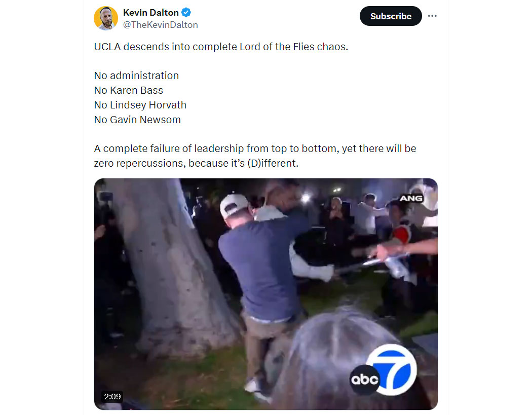Click the 2:09 video duration badge

(112, 396)
